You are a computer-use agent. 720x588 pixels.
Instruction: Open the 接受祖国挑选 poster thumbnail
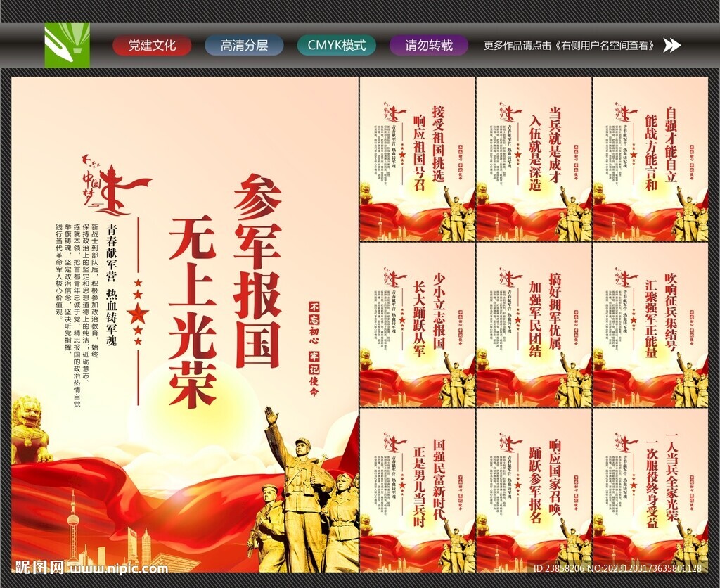[x=417, y=159]
